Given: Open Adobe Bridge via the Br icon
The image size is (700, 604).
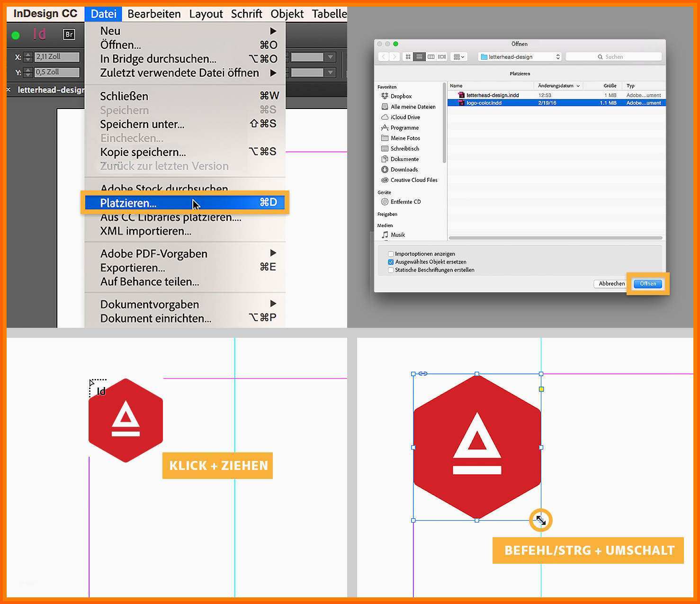Looking at the screenshot, I should pos(69,35).
